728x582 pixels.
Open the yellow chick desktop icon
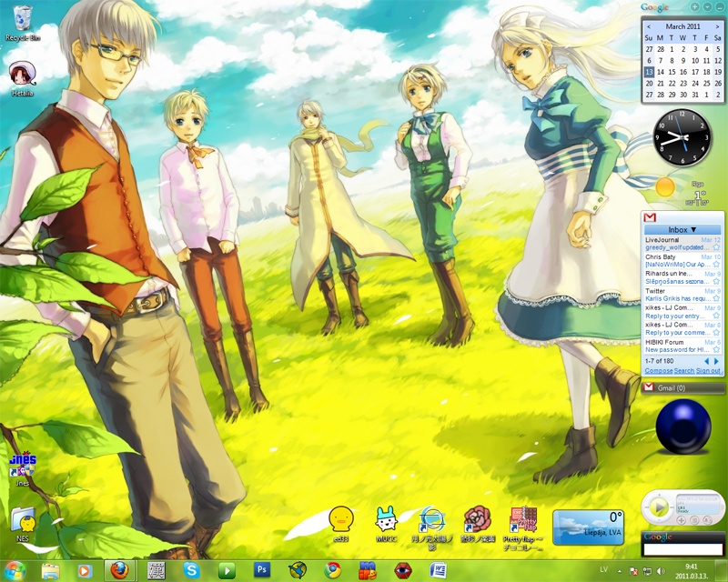click(340, 524)
